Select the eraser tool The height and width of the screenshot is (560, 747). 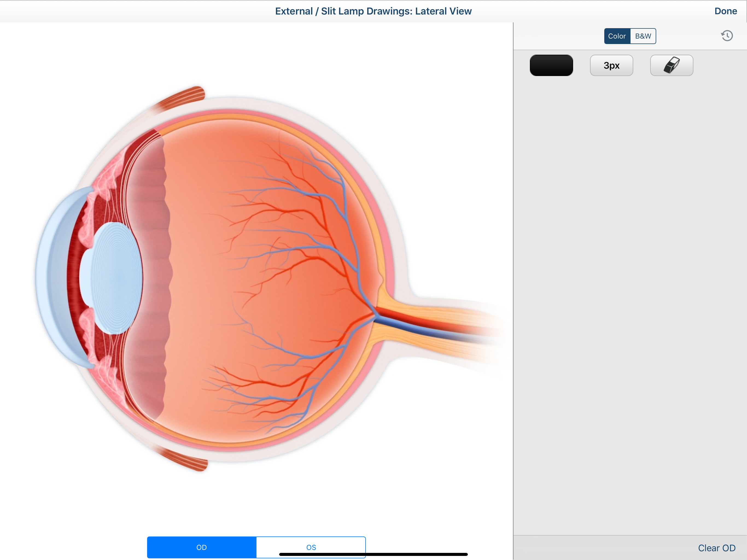671,65
